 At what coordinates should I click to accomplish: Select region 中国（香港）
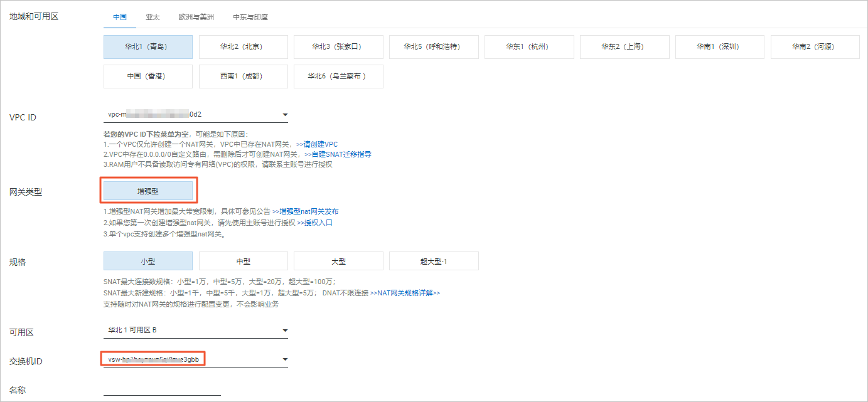[x=148, y=77]
